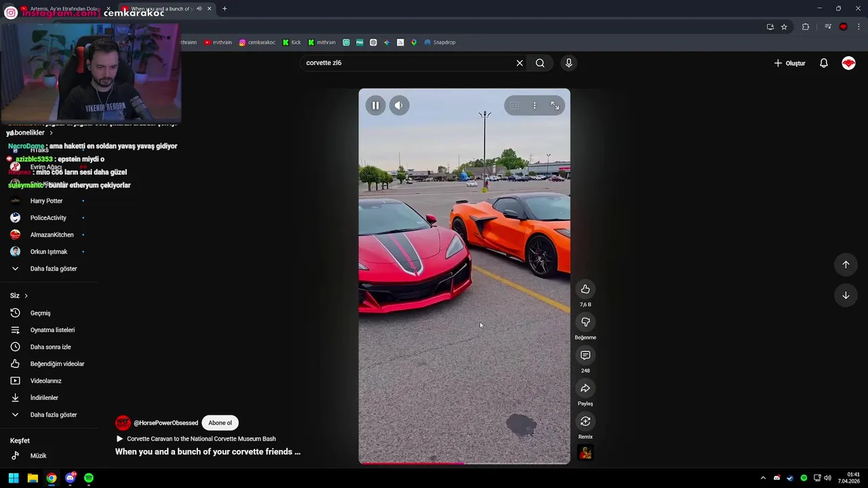Open the Siz section chevron

[26, 296]
